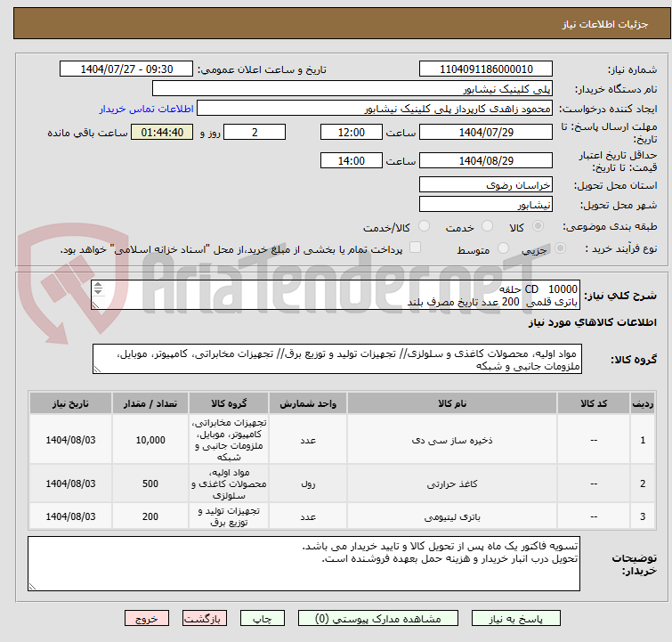Click the تاریخ نیاز column header
The height and width of the screenshot is (642, 672).
click(x=70, y=403)
